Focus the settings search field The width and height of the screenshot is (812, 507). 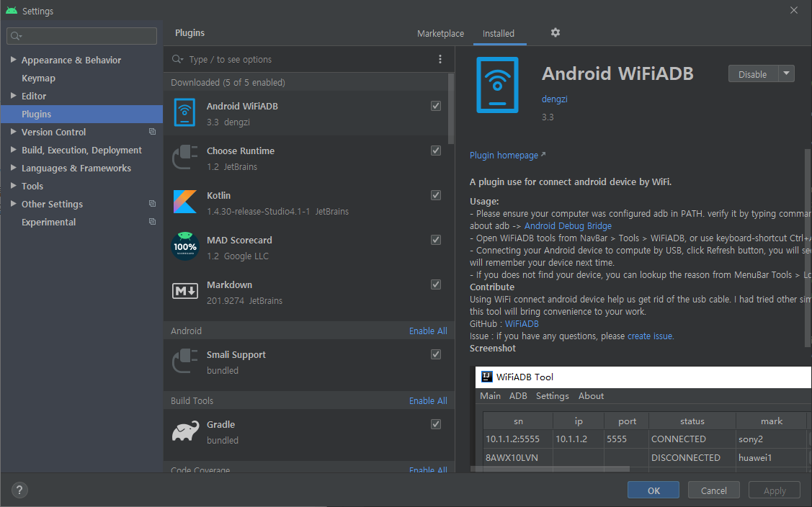click(82, 36)
